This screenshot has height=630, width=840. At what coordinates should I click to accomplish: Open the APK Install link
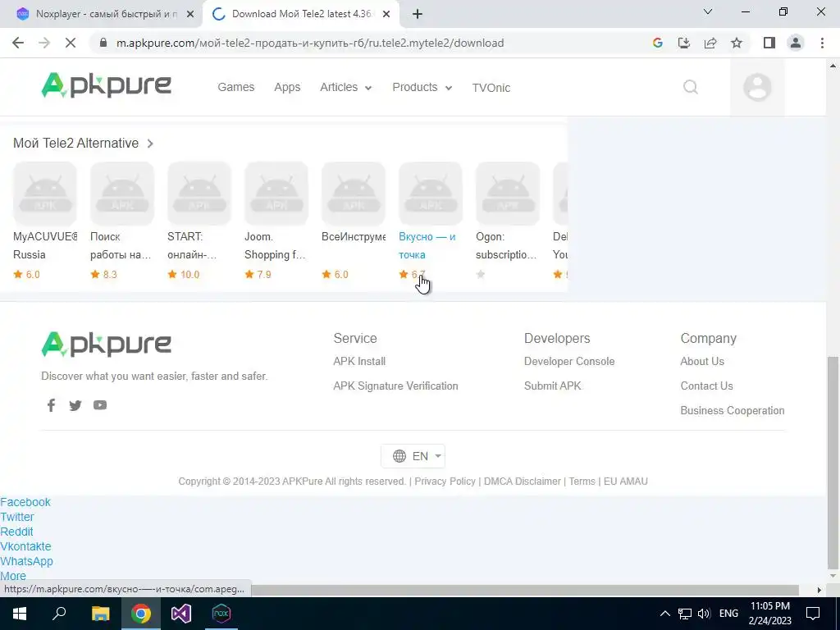[x=359, y=361]
